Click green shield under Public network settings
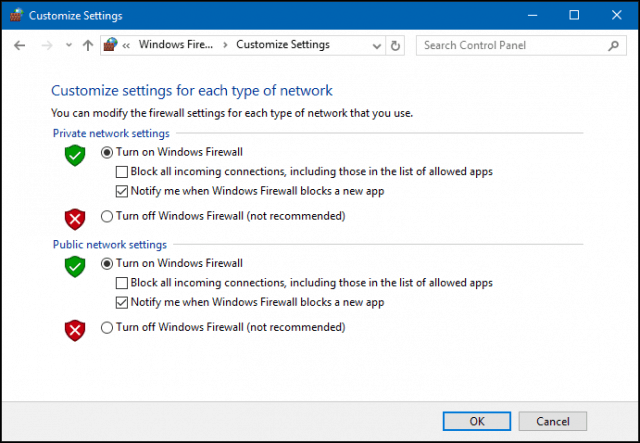The image size is (640, 443). [75, 267]
